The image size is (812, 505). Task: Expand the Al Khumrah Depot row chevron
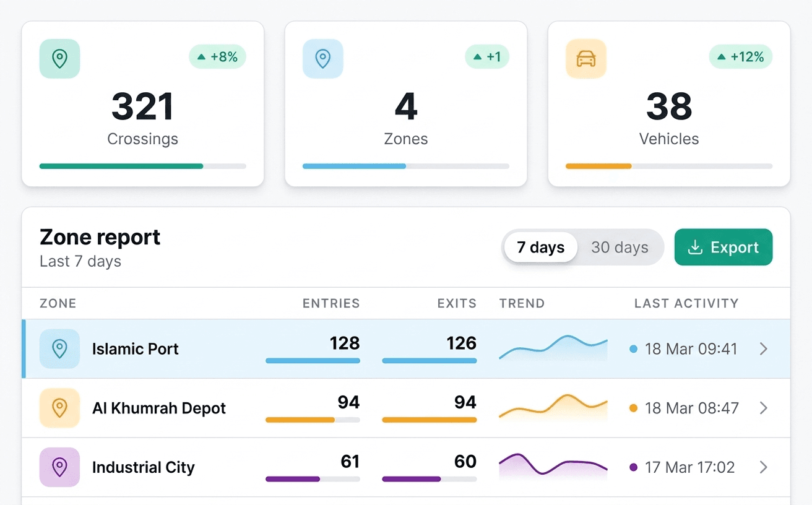click(764, 408)
